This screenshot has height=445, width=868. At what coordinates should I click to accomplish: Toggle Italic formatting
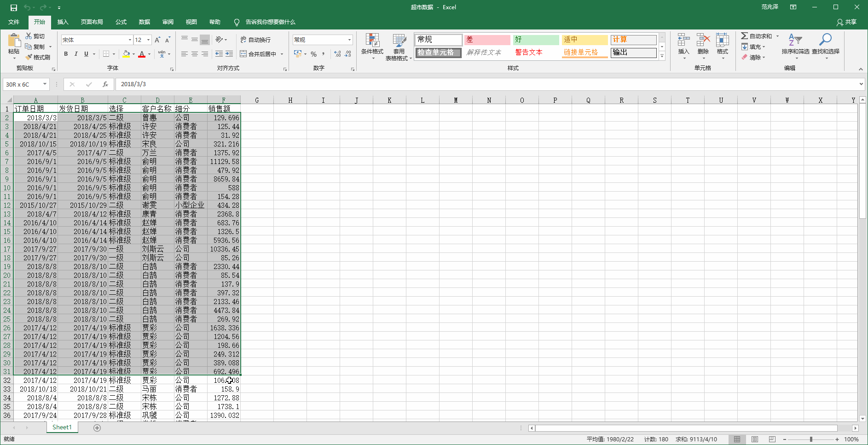click(76, 54)
